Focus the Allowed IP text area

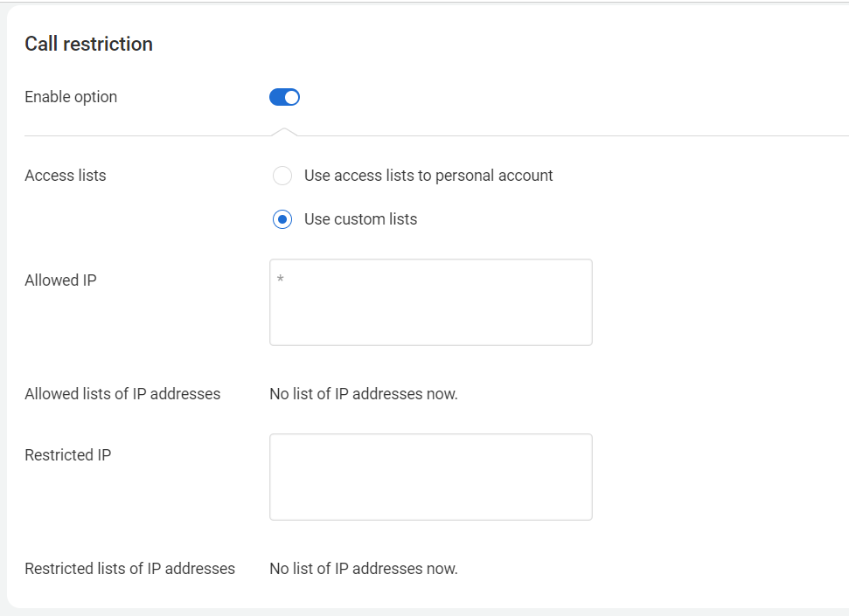pyautogui.click(x=431, y=302)
